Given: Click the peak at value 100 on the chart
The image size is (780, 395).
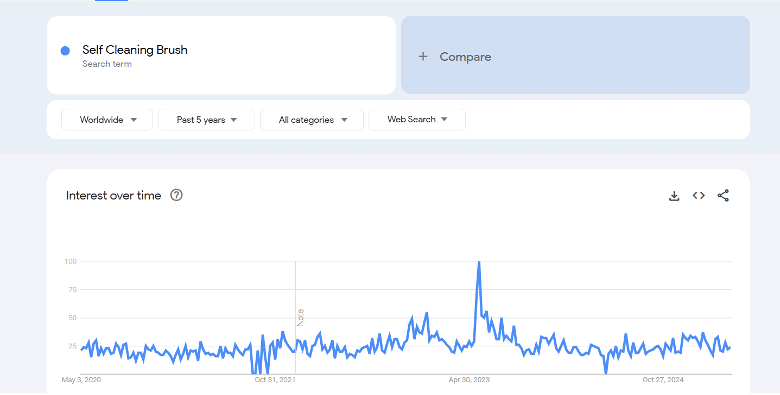Looking at the screenshot, I should coord(479,262).
